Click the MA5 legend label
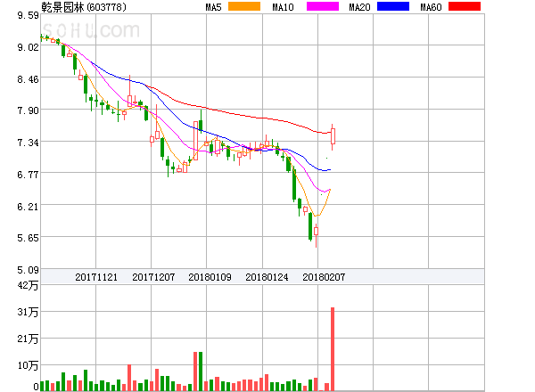The width and height of the screenshot is (535, 392). click(x=214, y=7)
